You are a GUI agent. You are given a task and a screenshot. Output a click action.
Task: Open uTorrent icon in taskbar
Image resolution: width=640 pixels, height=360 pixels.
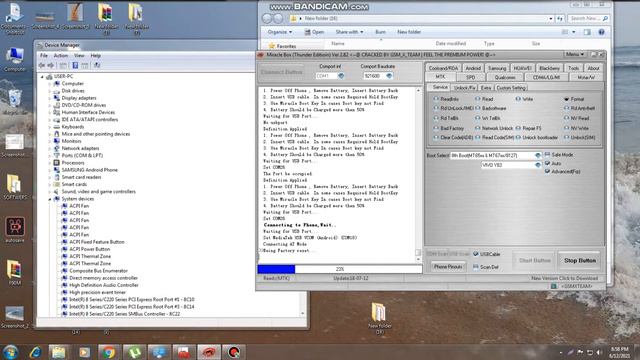134,352
